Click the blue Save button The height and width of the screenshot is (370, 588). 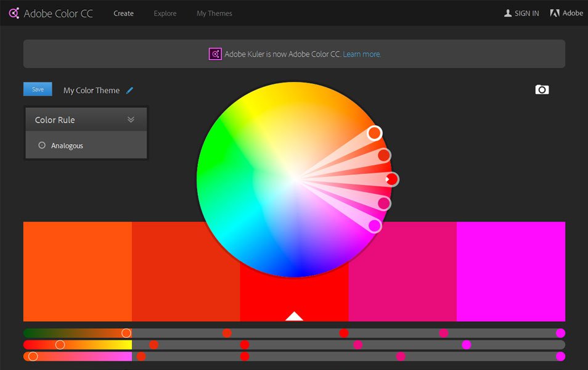click(38, 89)
